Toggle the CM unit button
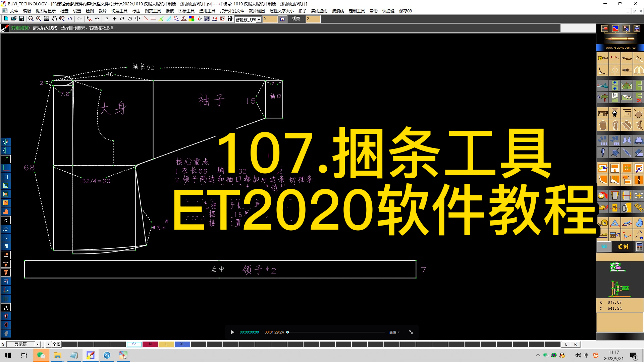Screen dimensions: 644x362 click(623, 247)
